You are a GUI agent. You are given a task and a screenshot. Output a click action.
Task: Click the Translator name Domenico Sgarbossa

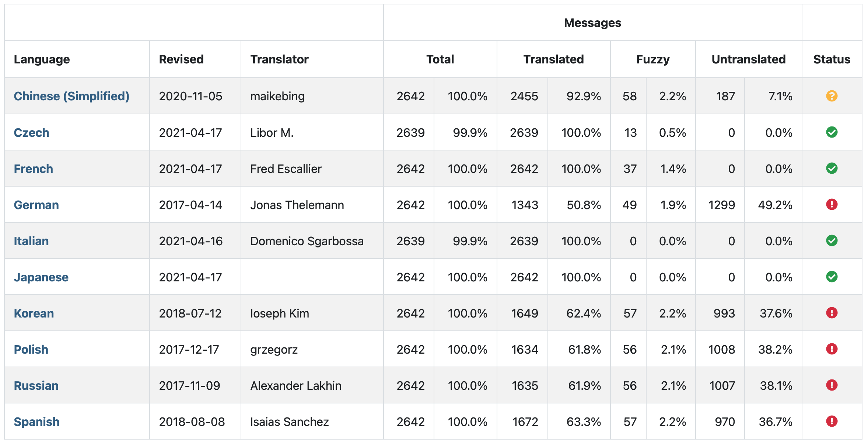click(307, 241)
